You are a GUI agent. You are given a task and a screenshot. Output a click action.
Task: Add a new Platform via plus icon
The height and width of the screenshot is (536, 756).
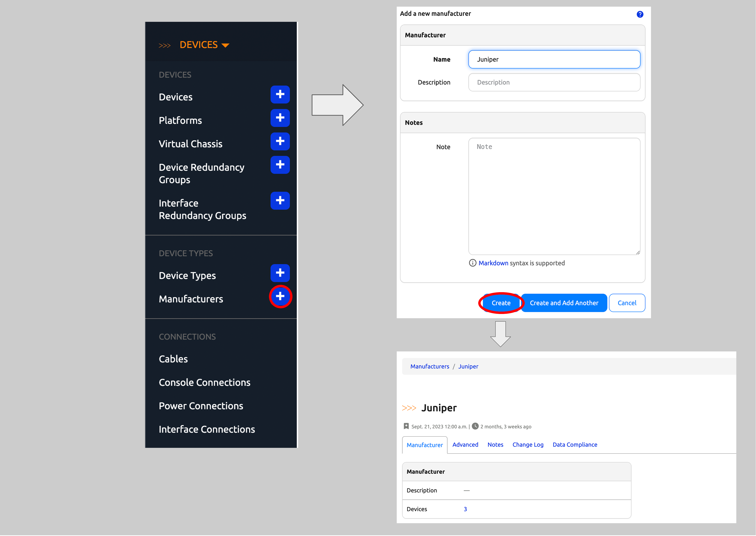click(x=280, y=118)
